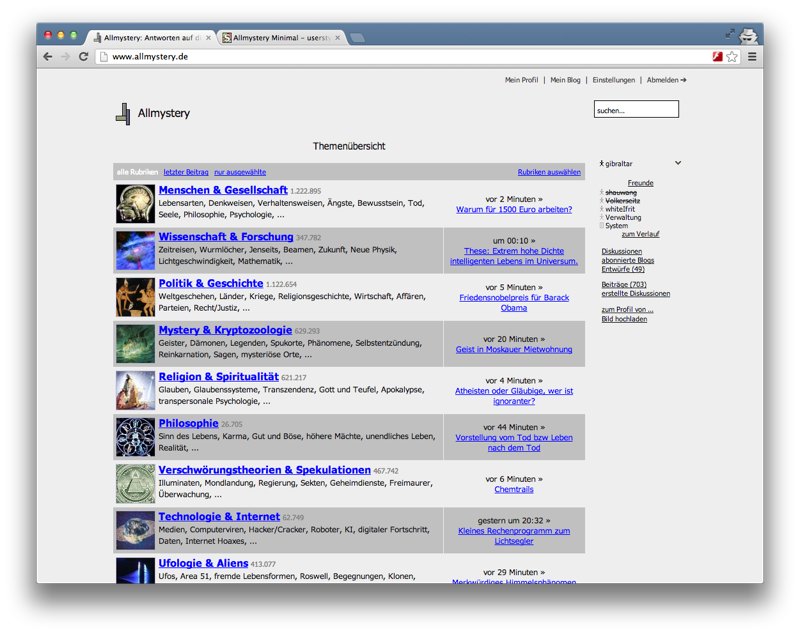Image resolution: width=800 pixels, height=634 pixels.
Task: Click the Verschwörungstheorien pyramid thumbnail
Action: point(135,484)
